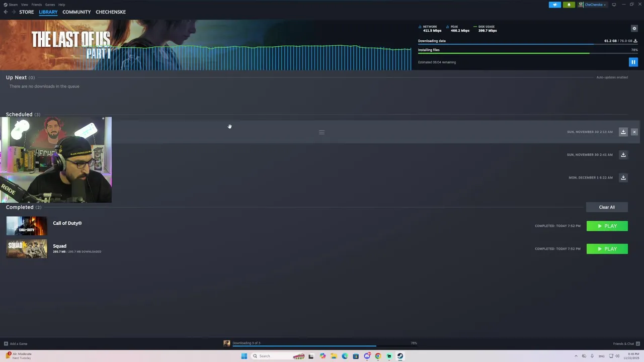Click the download icon beside 76.0 GB

tap(635, 41)
